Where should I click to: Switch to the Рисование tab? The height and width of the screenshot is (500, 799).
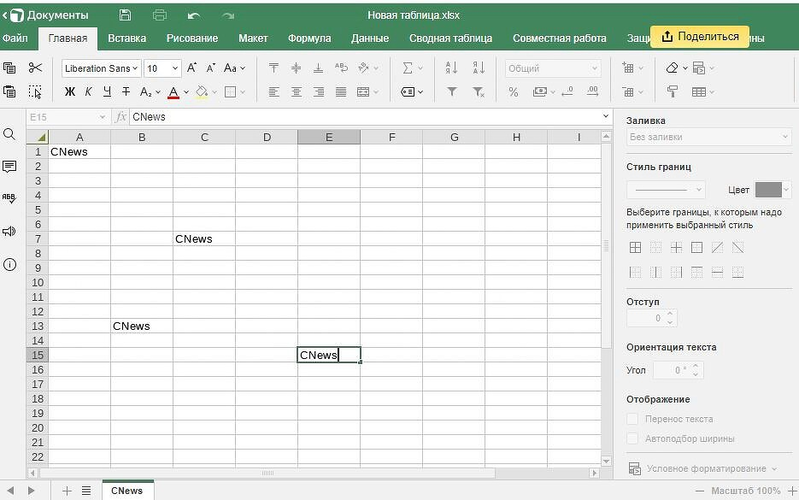pos(192,38)
